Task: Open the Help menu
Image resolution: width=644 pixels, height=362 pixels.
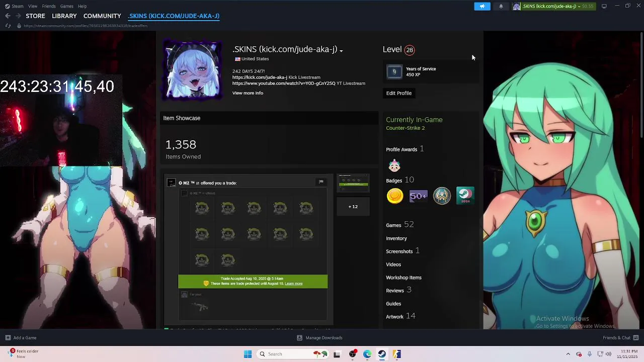Action: pos(82,6)
